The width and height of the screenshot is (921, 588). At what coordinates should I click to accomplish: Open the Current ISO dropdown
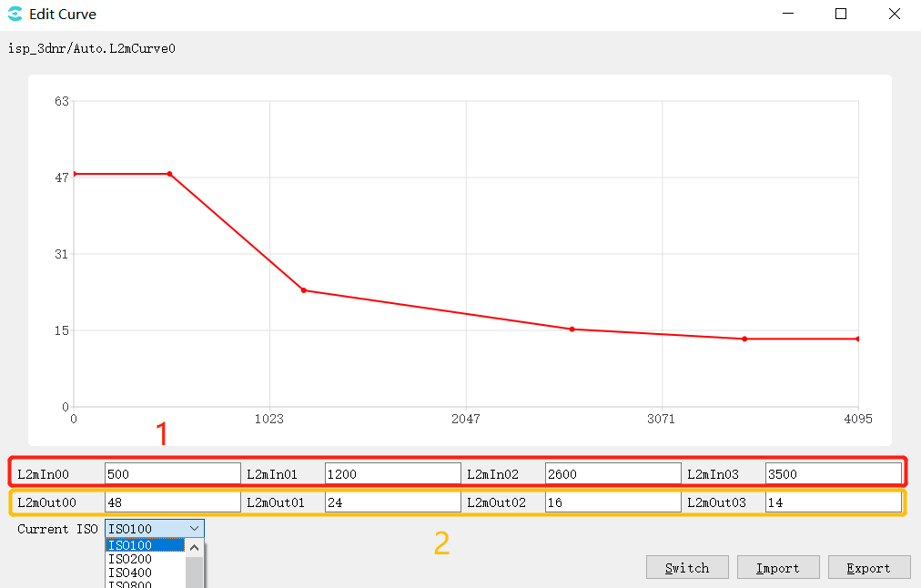coord(155,529)
